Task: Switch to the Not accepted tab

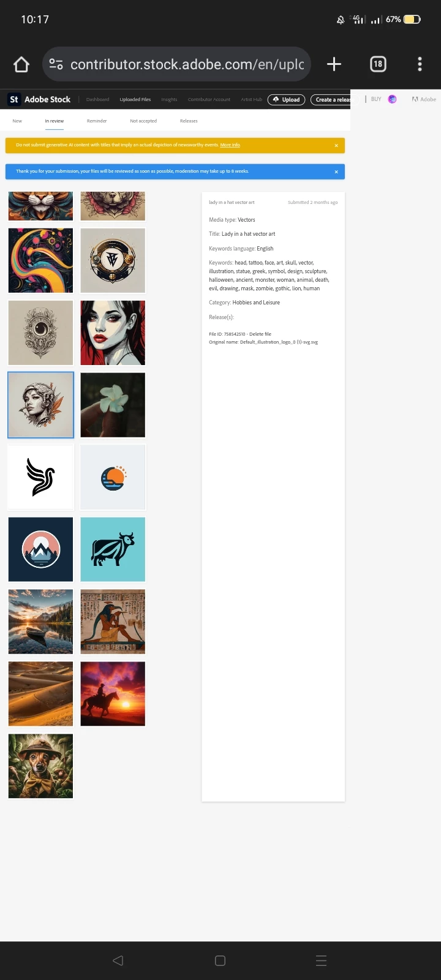Action: 143,121
